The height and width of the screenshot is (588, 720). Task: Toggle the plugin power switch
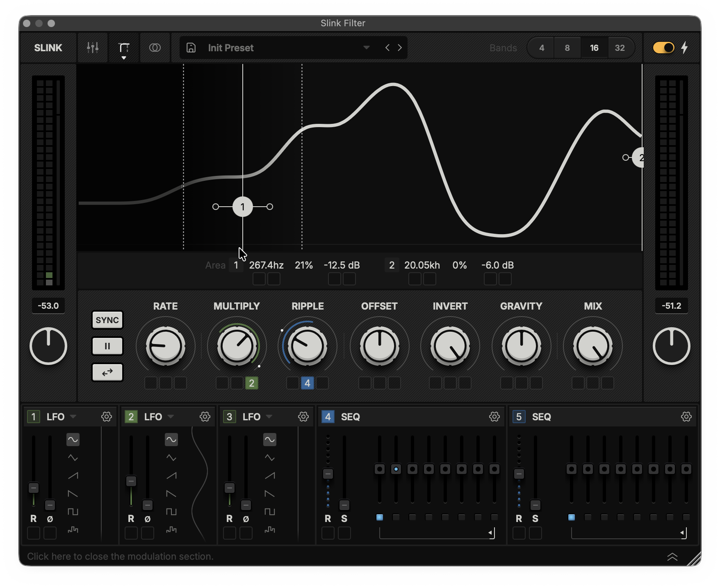[663, 48]
